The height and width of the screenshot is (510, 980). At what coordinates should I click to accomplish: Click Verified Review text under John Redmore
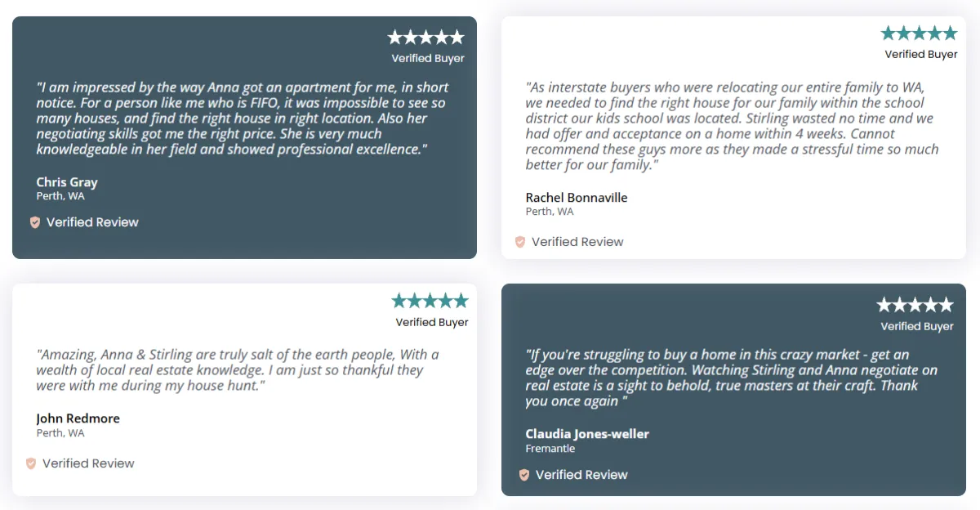(x=88, y=463)
